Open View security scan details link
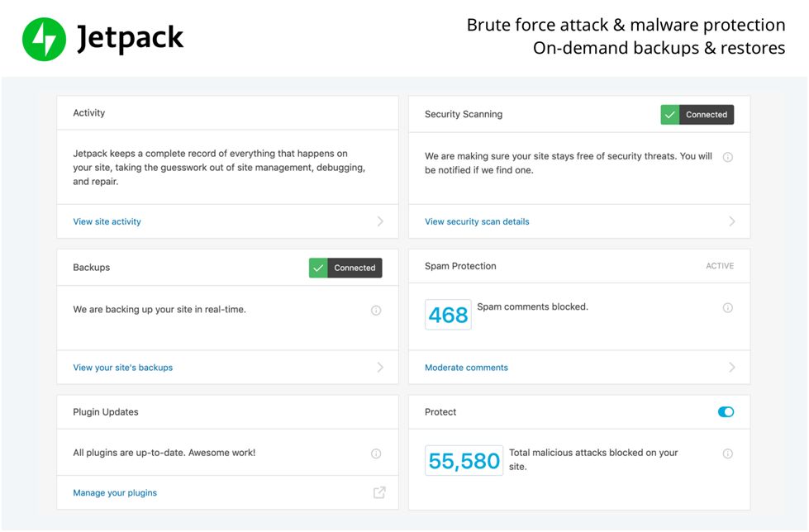The height and width of the screenshot is (532, 809). pyautogui.click(x=477, y=221)
